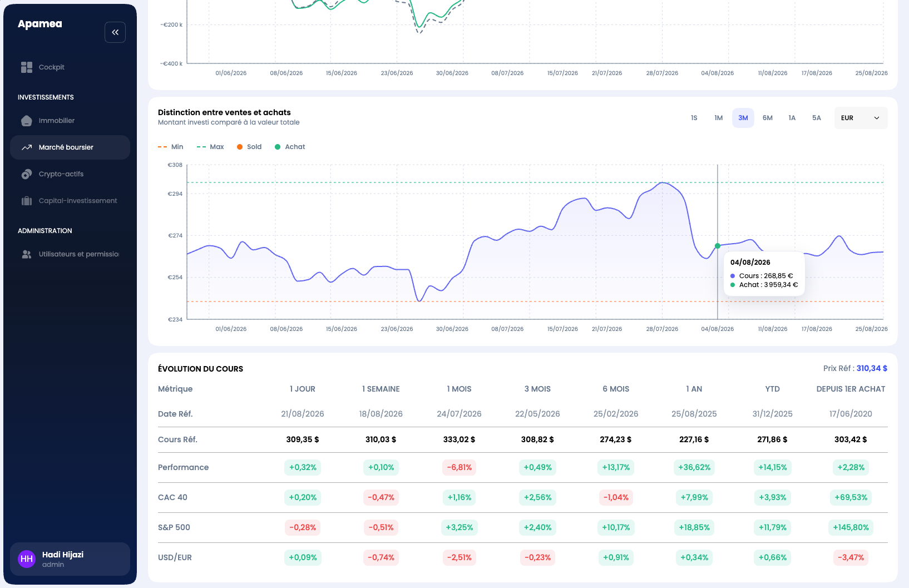This screenshot has width=909, height=588.
Task: Click the Apamea logo
Action: click(x=40, y=24)
